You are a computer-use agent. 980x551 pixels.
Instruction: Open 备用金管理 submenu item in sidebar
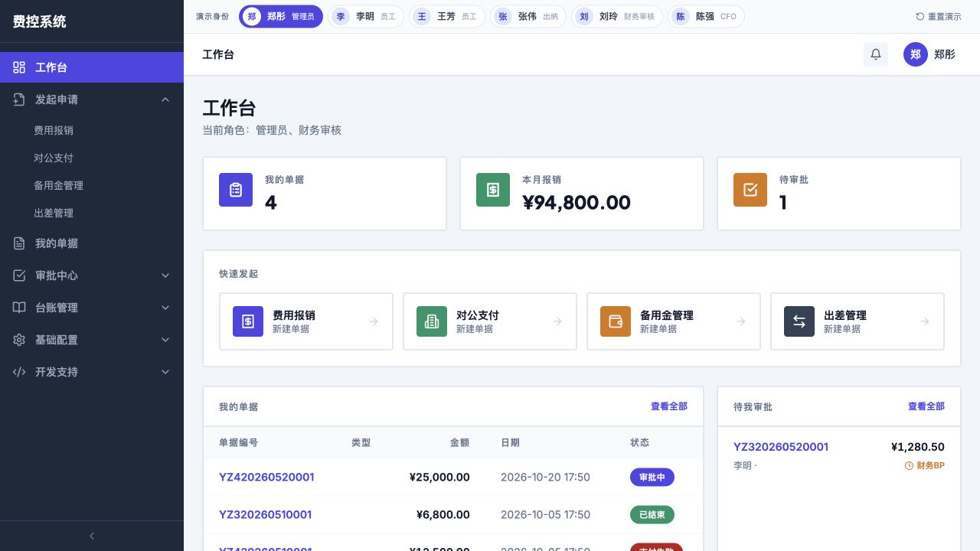[x=92, y=185]
